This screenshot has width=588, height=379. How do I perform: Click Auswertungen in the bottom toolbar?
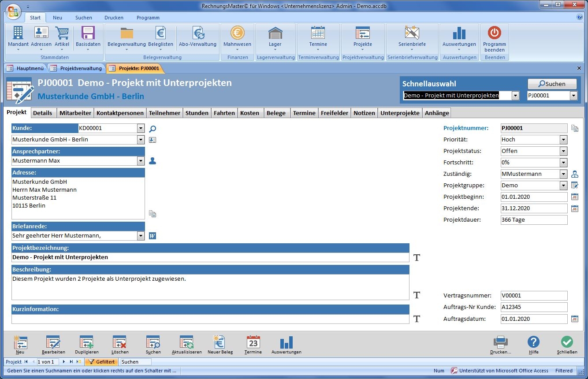coord(287,345)
